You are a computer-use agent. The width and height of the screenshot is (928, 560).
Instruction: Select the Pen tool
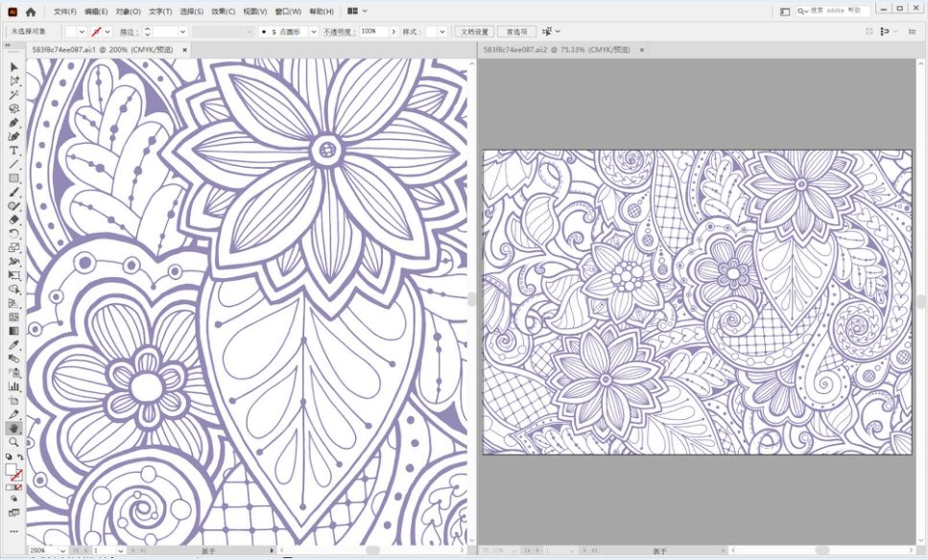coord(13,123)
